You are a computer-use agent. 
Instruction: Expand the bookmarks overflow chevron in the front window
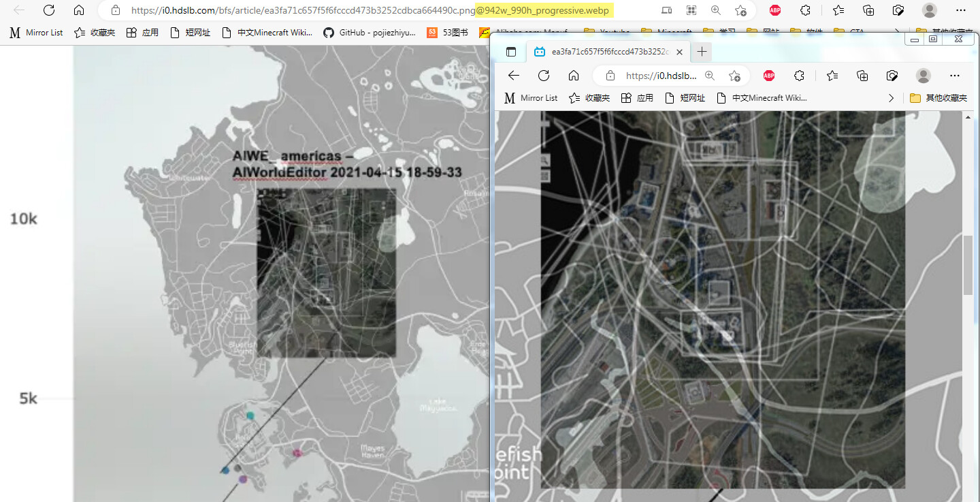(892, 98)
